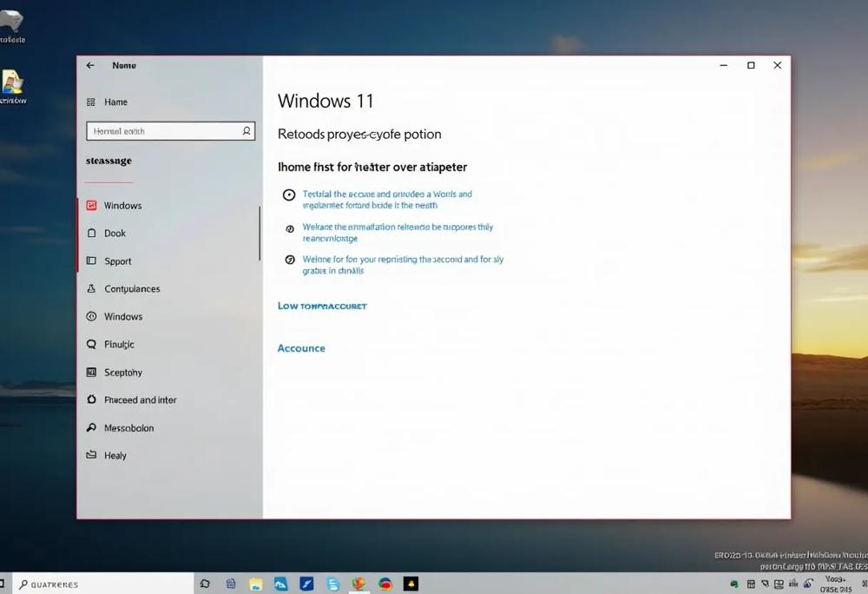868x594 pixels.
Task: Click the taskbar search box
Action: click(x=103, y=584)
